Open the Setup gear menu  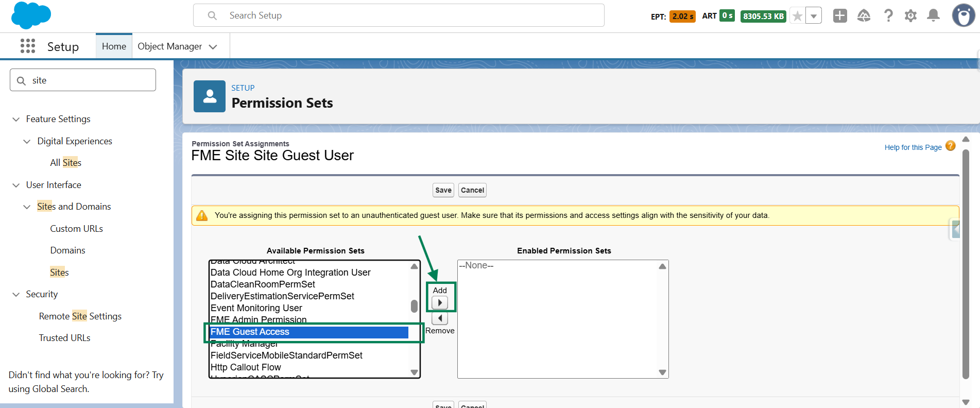pyautogui.click(x=910, y=16)
